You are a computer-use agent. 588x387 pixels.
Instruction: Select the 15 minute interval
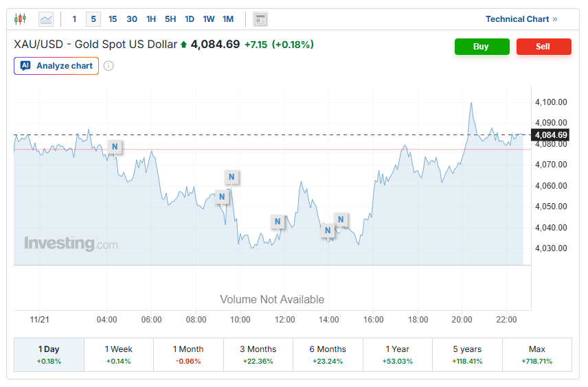tap(113, 19)
